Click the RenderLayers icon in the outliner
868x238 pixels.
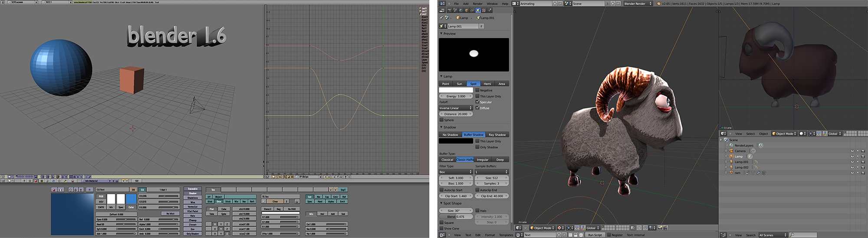click(x=731, y=145)
